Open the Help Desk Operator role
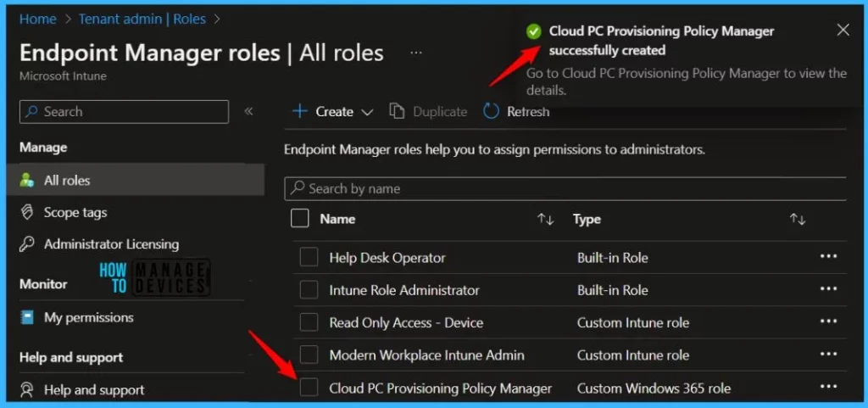 pyautogui.click(x=387, y=257)
